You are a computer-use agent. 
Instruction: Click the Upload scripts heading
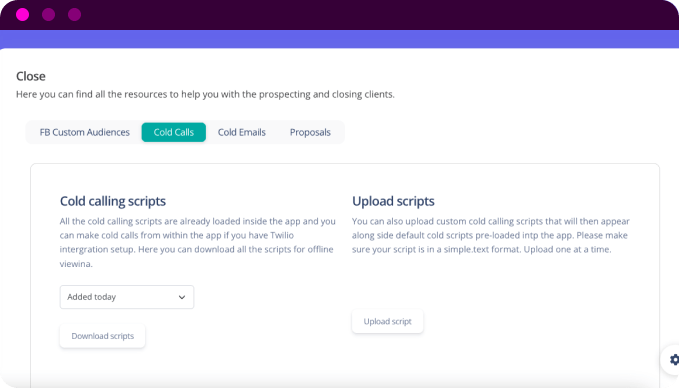(x=393, y=201)
